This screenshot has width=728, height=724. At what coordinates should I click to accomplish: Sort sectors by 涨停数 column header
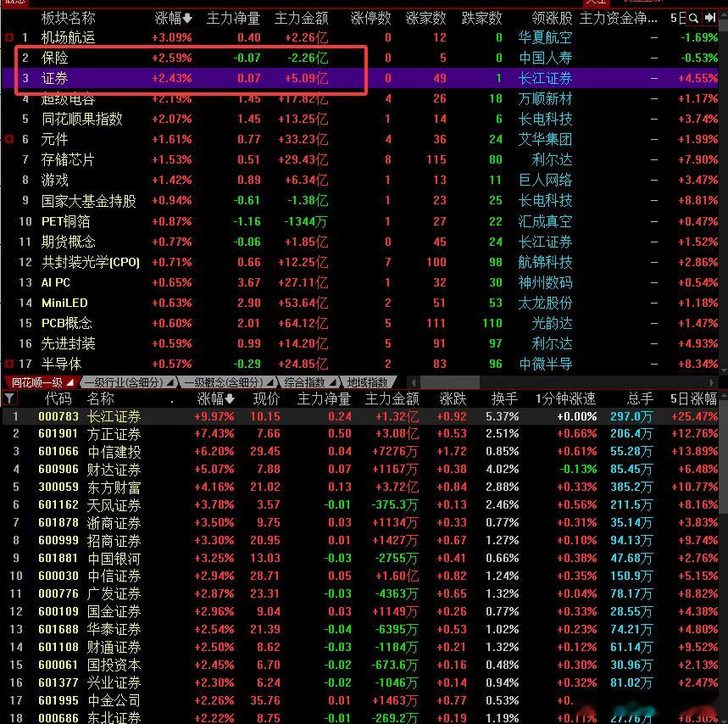(370, 18)
